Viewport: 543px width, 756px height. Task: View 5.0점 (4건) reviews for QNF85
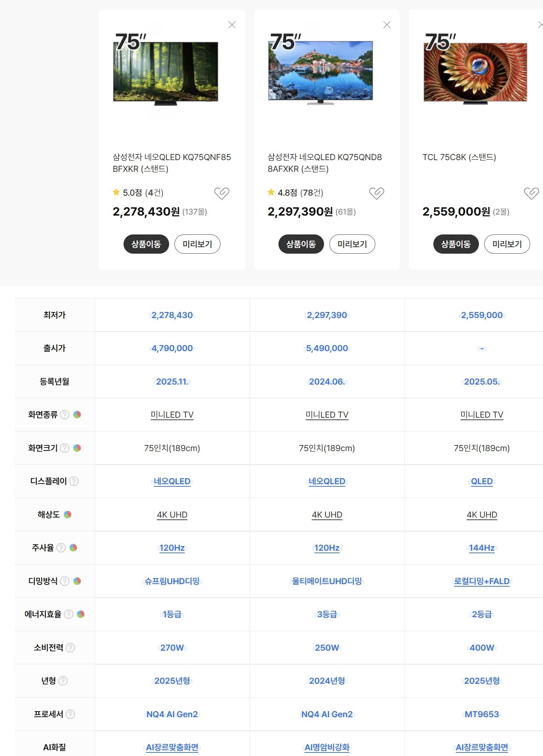[138, 193]
